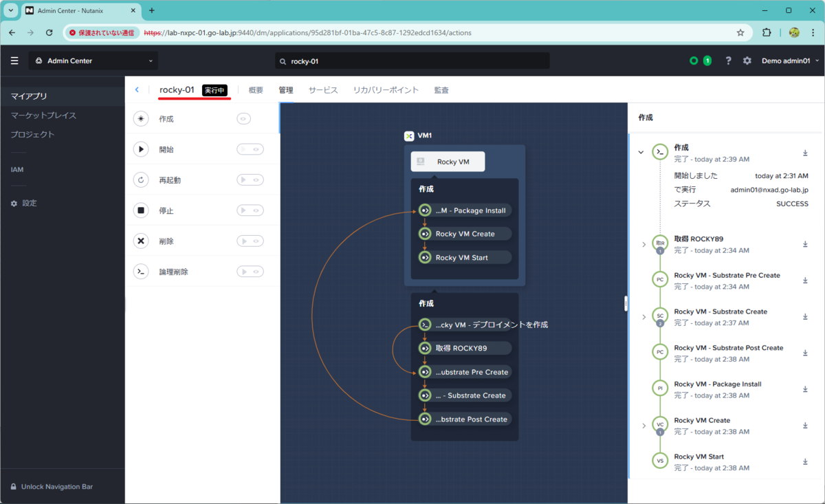Download logs for Substrate Post Create
The image size is (825, 504).
pyautogui.click(x=805, y=353)
